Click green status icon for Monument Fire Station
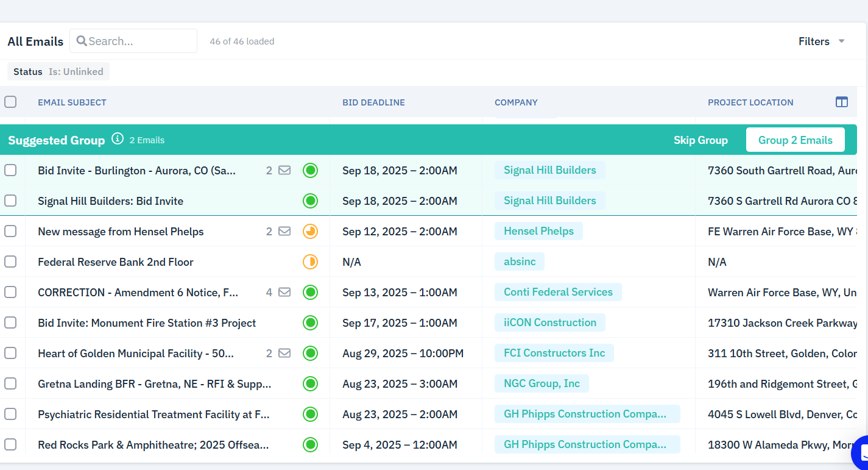 (x=310, y=322)
